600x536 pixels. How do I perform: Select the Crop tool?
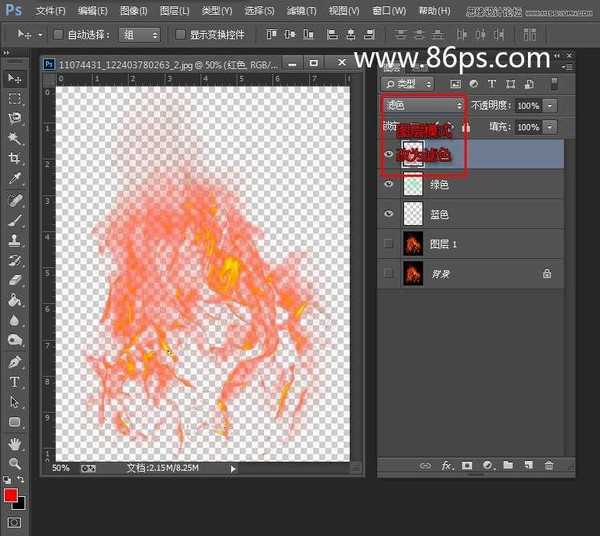pyautogui.click(x=14, y=158)
